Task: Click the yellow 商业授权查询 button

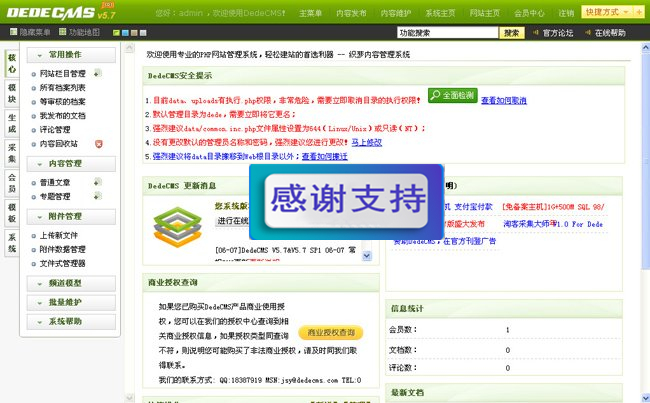Action: (330, 333)
